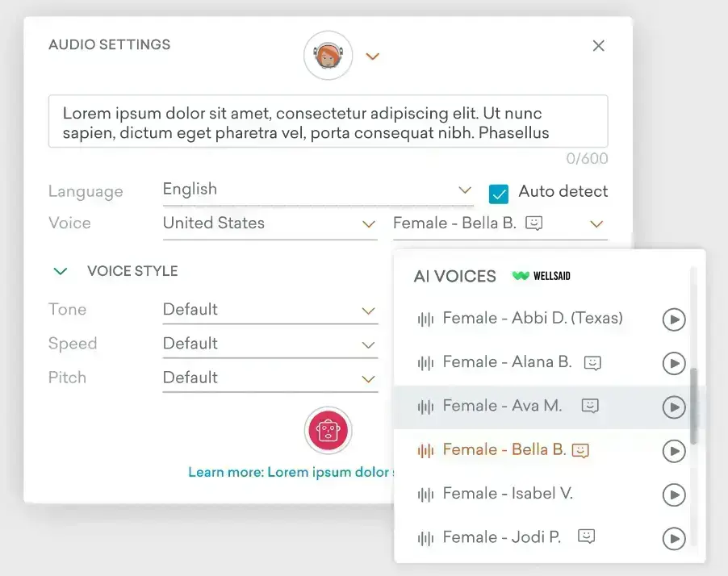Image resolution: width=728 pixels, height=576 pixels.
Task: Close the Audio Settings dialog
Action: point(599,45)
